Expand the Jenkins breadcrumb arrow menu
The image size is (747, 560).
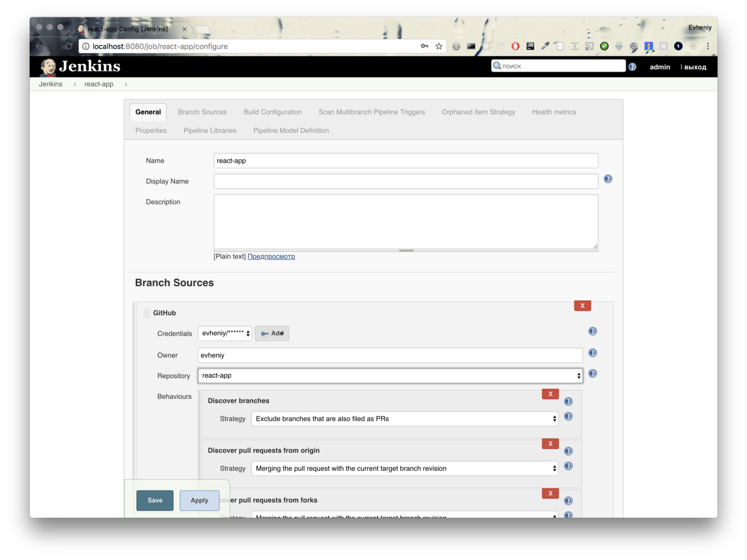[75, 85]
